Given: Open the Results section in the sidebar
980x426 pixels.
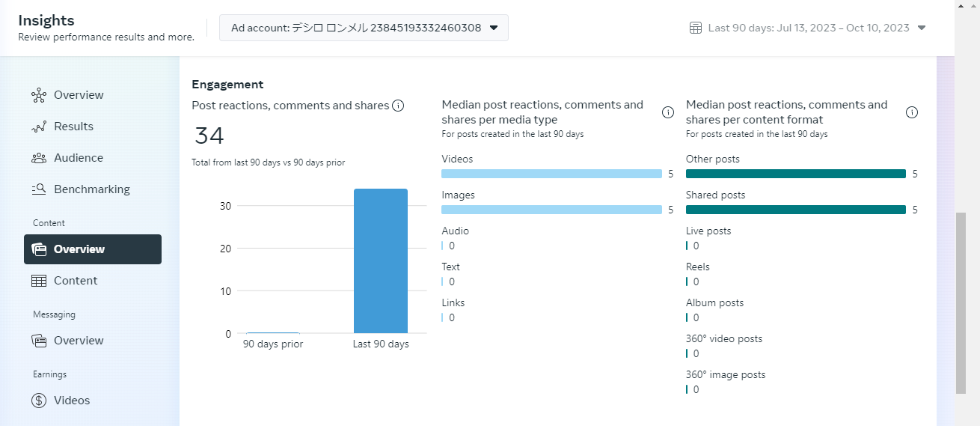Looking at the screenshot, I should (x=73, y=127).
